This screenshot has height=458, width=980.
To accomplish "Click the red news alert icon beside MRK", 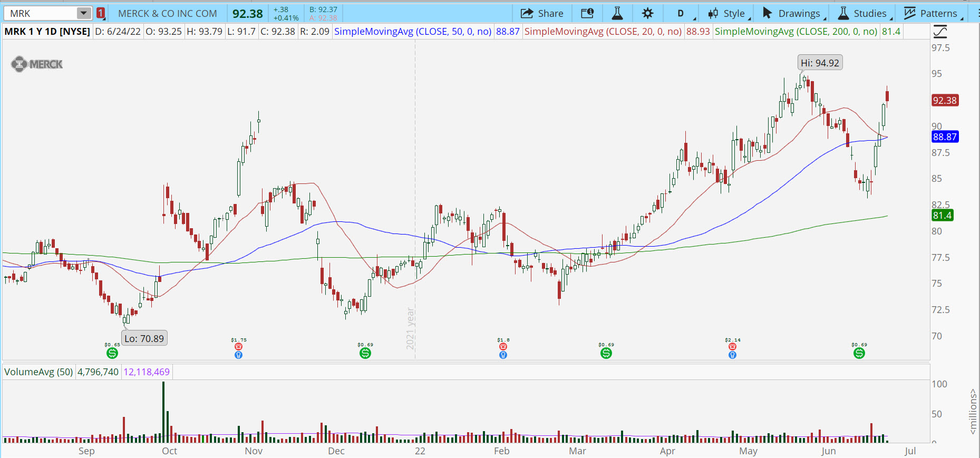I will pyautogui.click(x=101, y=14).
